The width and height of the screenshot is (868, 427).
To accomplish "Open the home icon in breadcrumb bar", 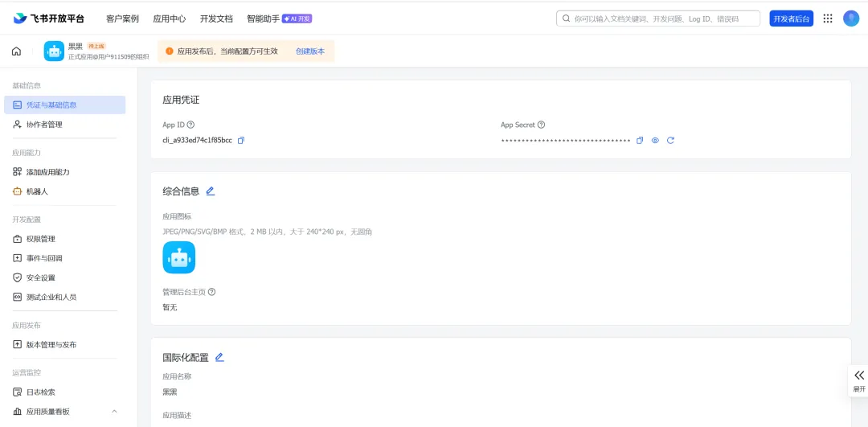I will 17,51.
